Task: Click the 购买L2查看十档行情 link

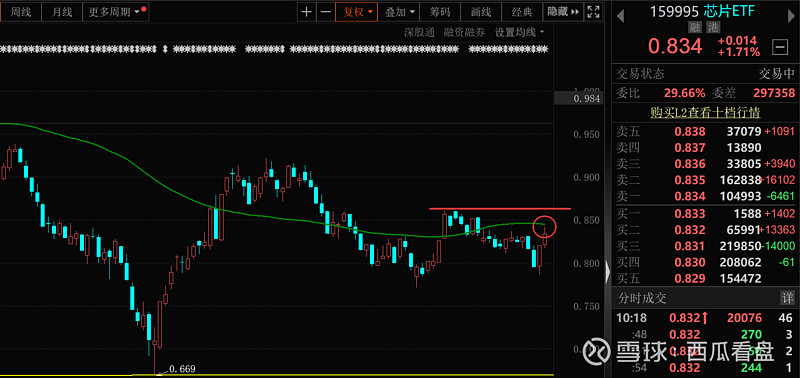Action: coord(706,113)
